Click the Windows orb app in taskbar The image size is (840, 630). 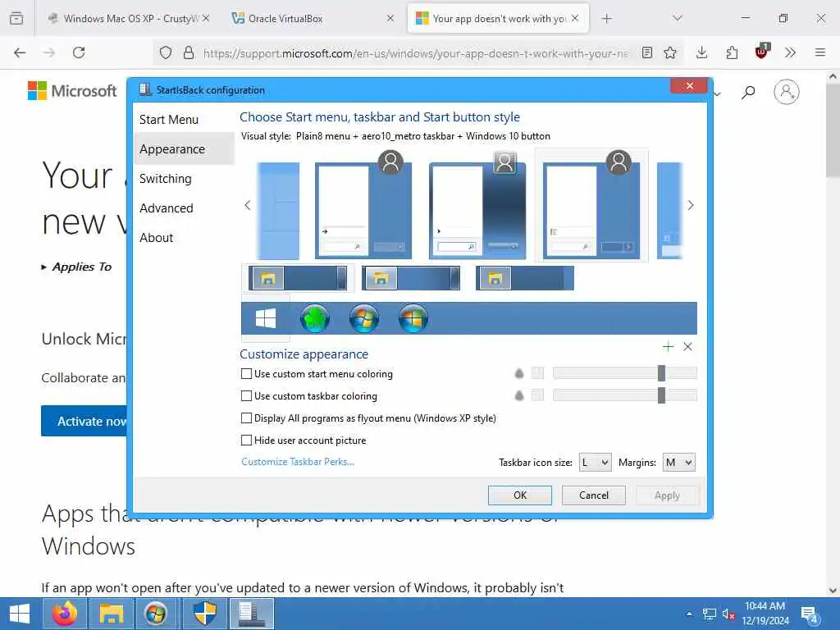[x=156, y=614]
